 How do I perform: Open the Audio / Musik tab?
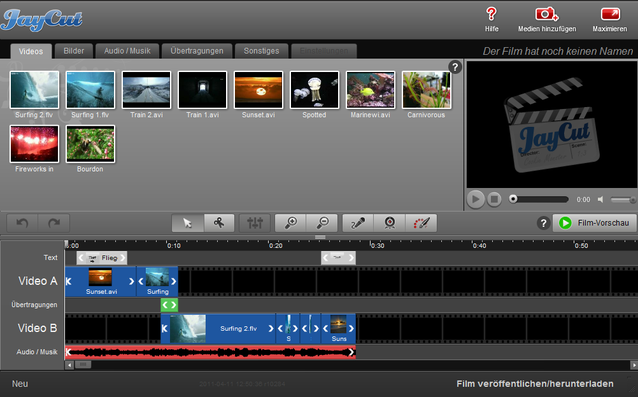pos(127,51)
